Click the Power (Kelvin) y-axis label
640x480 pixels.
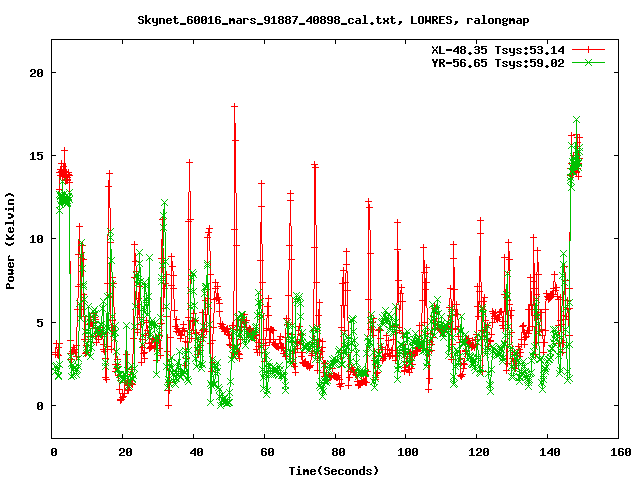10,240
